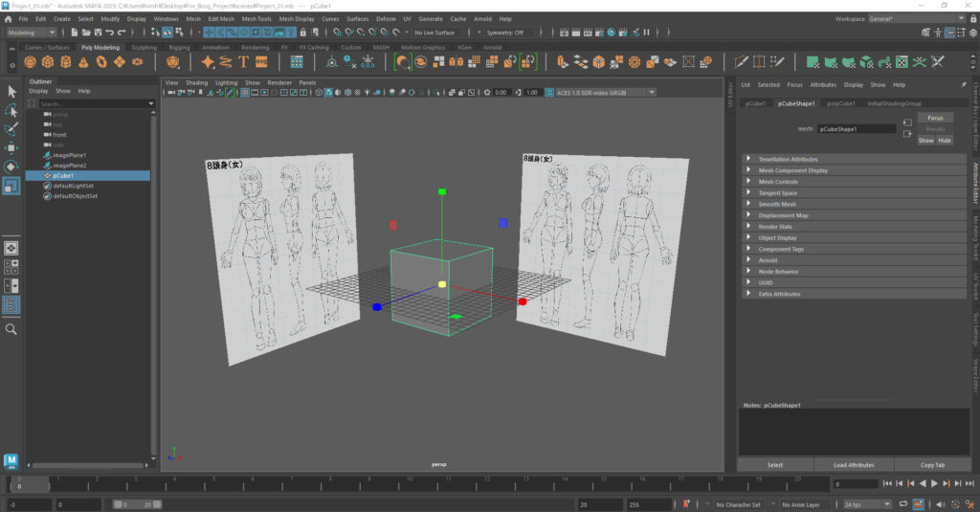Click the play forward button
This screenshot has height=512, width=980.
(934, 483)
